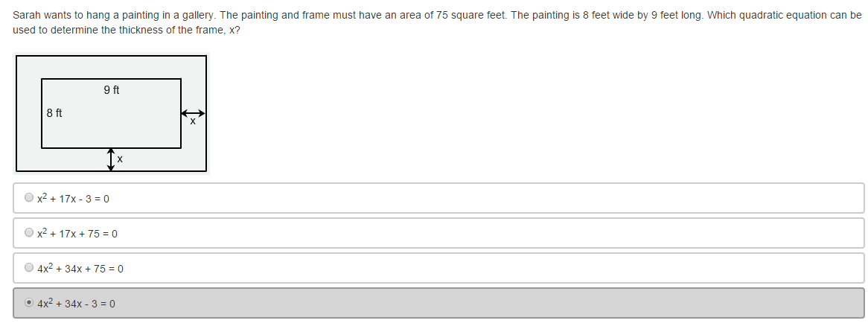
Task: Click the 9 ft label in the diagram
Action: [112, 90]
